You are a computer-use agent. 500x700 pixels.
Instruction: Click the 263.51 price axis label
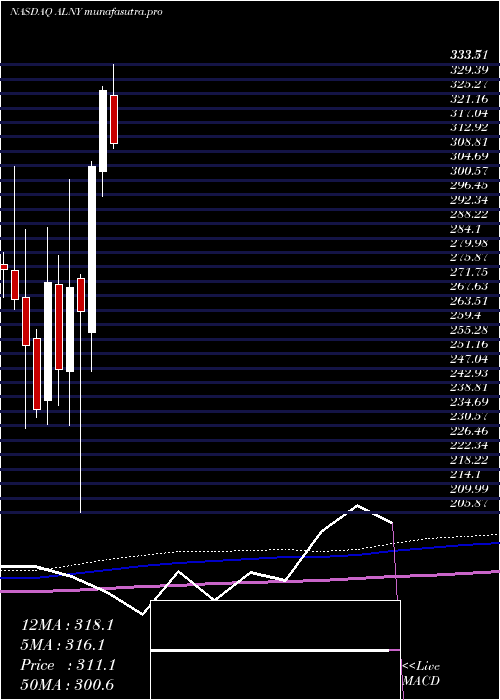(x=468, y=300)
